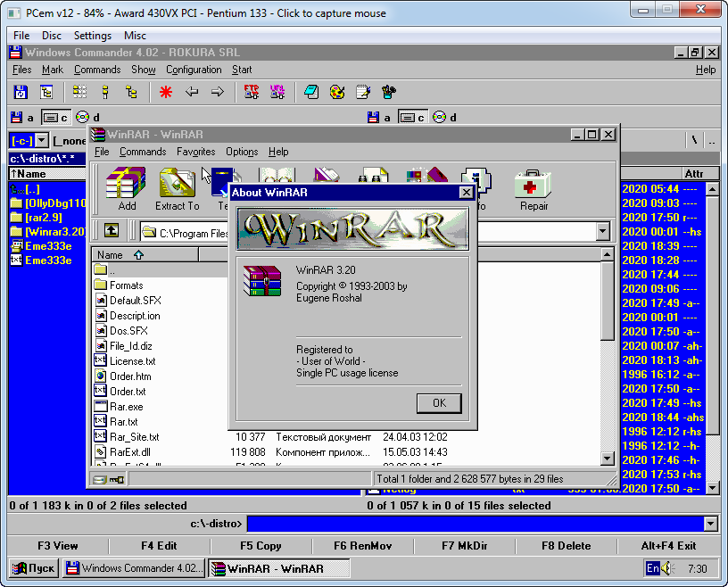The height and width of the screenshot is (587, 728).
Task: Open the WinRAR address bar dropdown
Action: [x=602, y=229]
